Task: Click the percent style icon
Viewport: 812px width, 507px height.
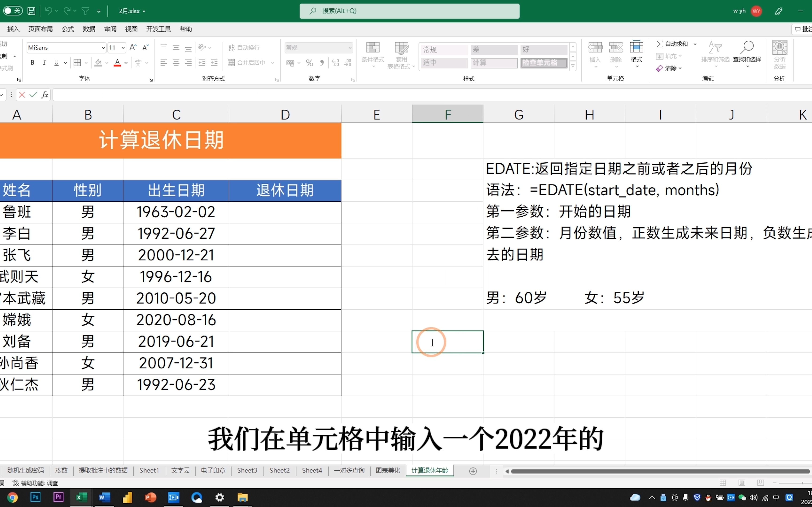Action: (x=309, y=63)
